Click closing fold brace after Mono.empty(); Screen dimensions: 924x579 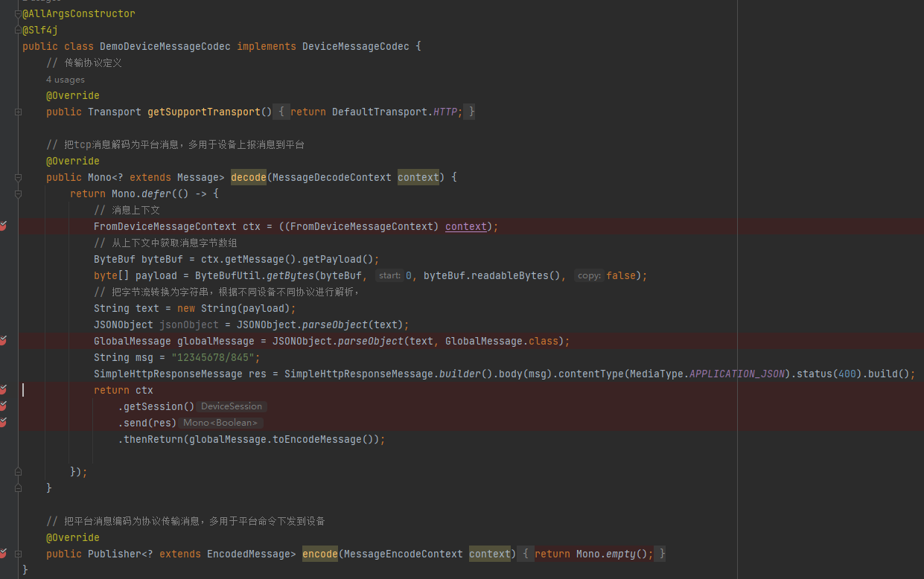[x=662, y=554]
